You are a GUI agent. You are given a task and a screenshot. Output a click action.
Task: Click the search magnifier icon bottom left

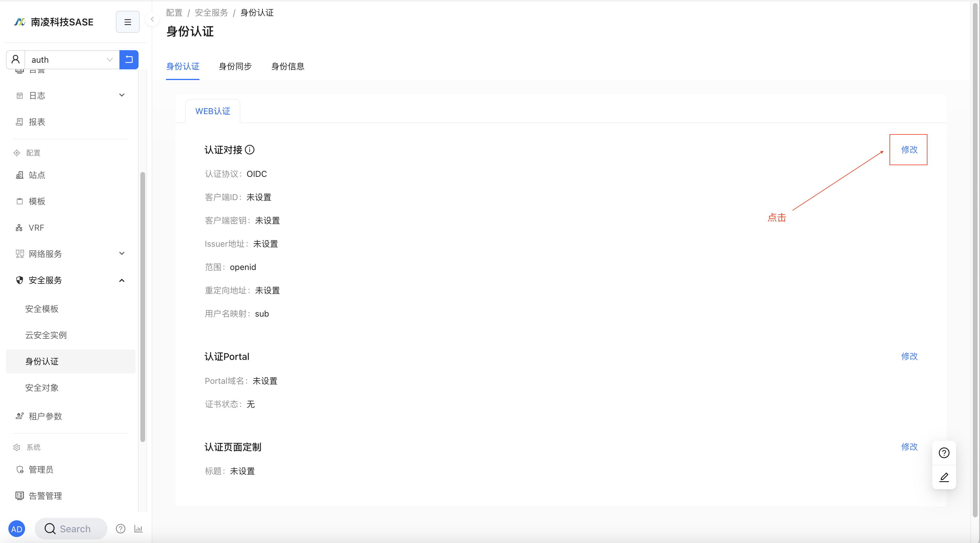coord(50,529)
